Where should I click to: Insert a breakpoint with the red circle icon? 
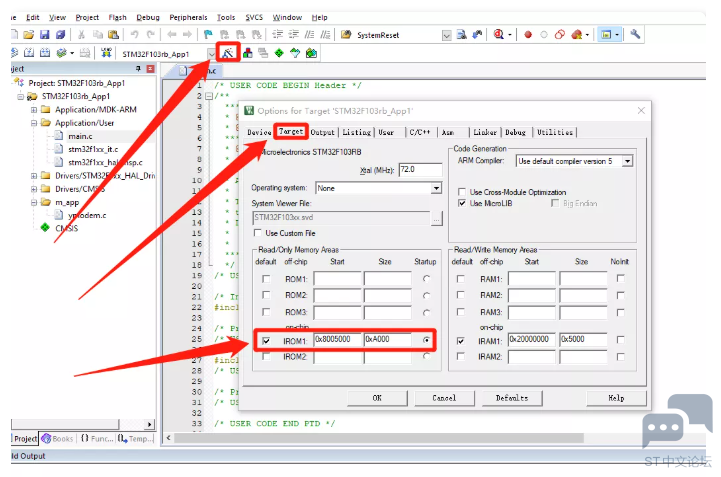pyautogui.click(x=528, y=34)
